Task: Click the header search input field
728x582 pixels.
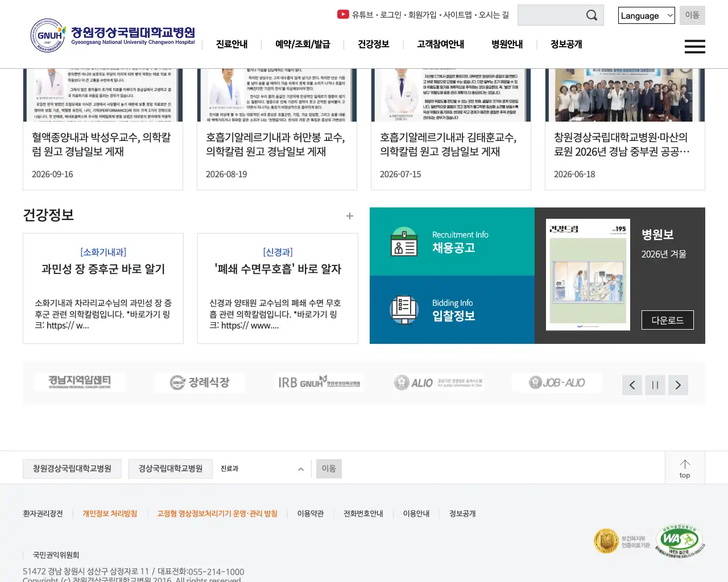Action: click(552, 15)
